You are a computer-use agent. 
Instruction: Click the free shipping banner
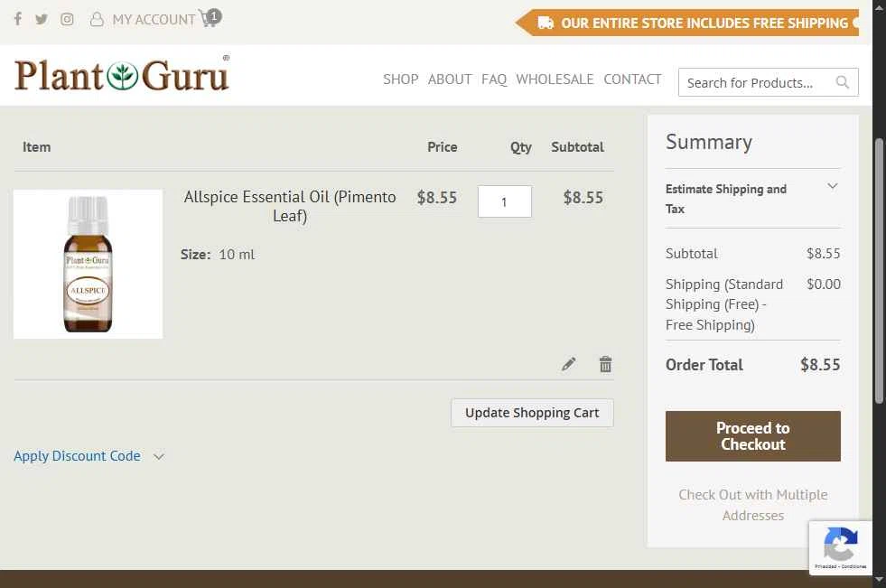(686, 23)
